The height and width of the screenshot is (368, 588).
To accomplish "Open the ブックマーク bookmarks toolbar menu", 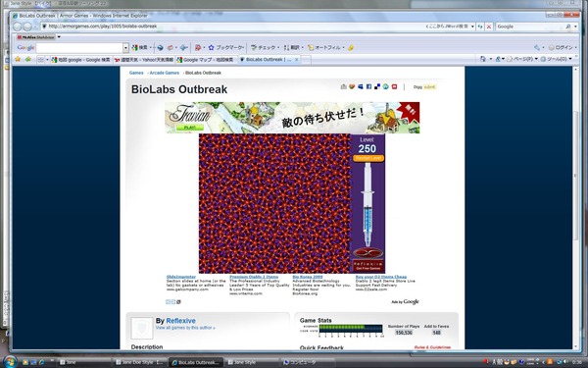I will [226, 48].
